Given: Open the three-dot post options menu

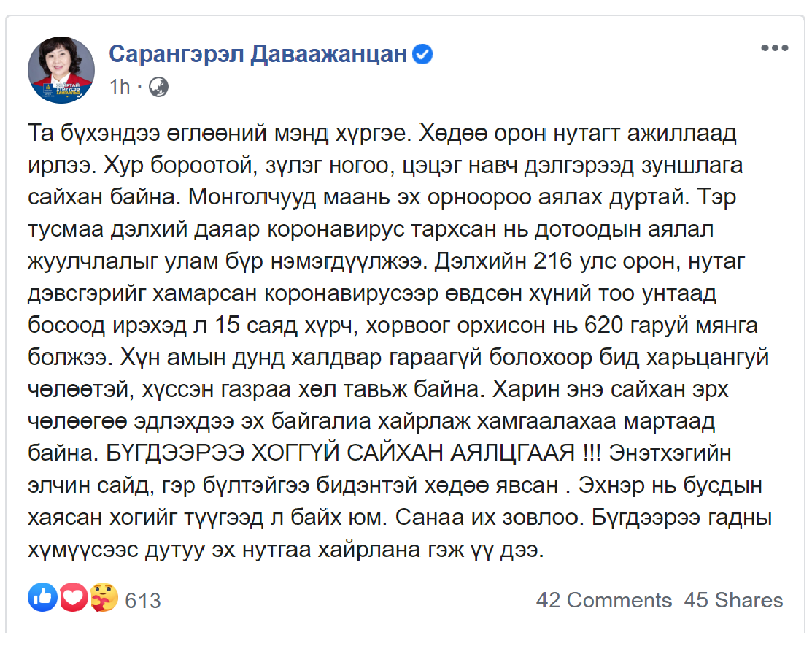Looking at the screenshot, I should click(774, 47).
